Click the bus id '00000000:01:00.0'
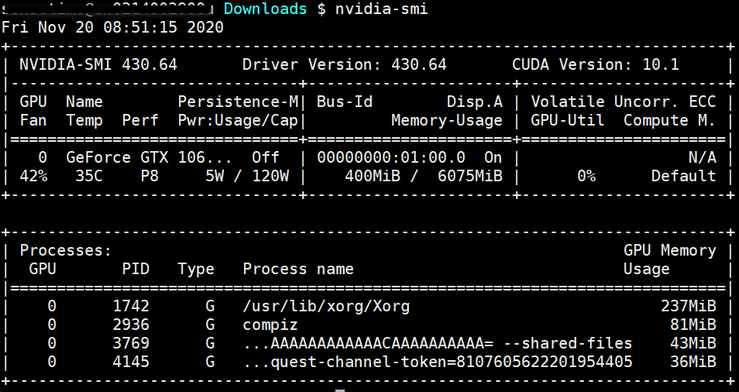Image resolution: width=739 pixels, height=392 pixels. [391, 157]
